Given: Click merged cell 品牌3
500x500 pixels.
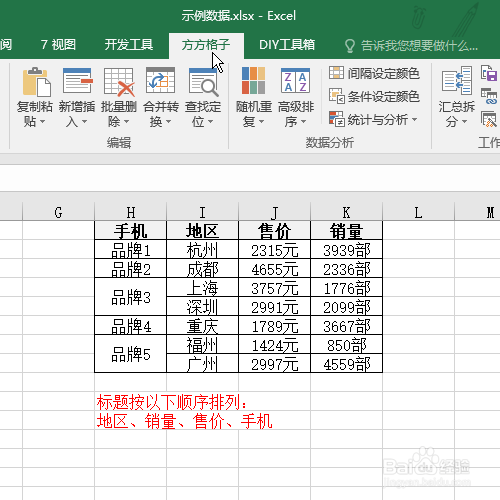Looking at the screenshot, I should click(x=130, y=297).
